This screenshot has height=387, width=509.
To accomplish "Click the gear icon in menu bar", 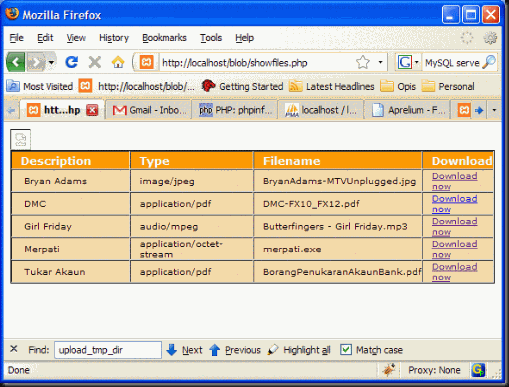I will [490, 38].
